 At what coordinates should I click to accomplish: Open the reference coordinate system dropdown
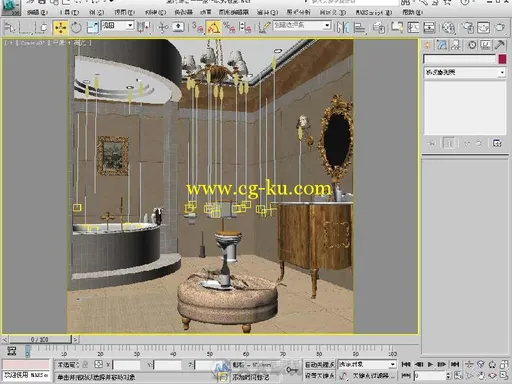point(118,25)
